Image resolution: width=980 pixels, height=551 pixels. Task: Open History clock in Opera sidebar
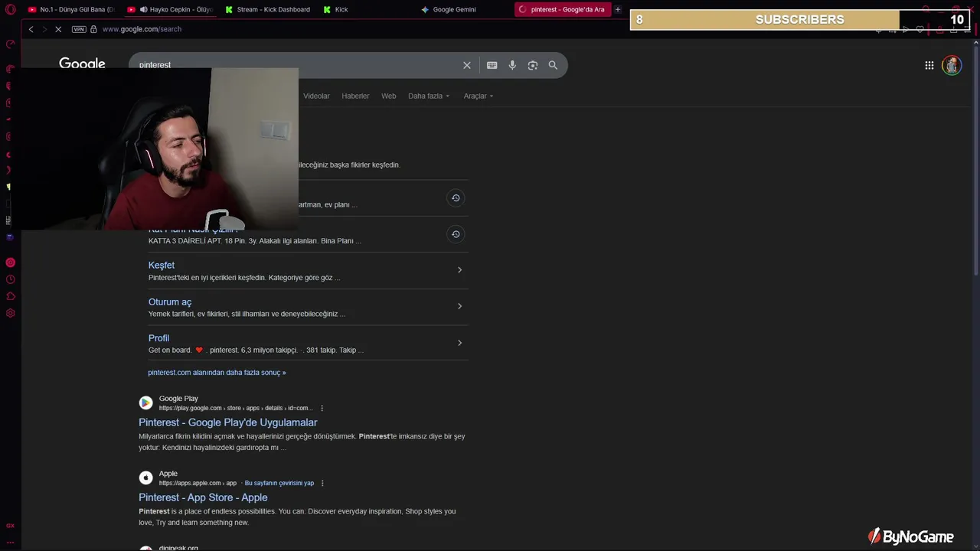pyautogui.click(x=10, y=279)
